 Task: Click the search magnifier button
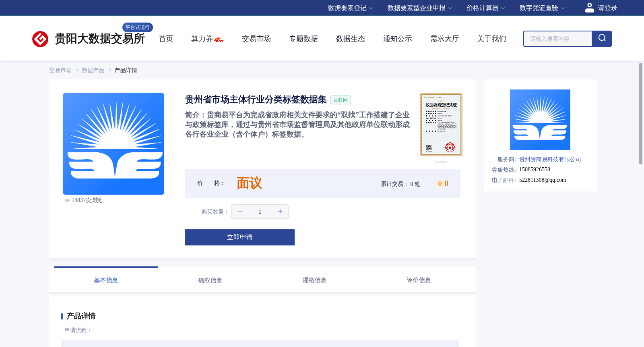point(602,39)
